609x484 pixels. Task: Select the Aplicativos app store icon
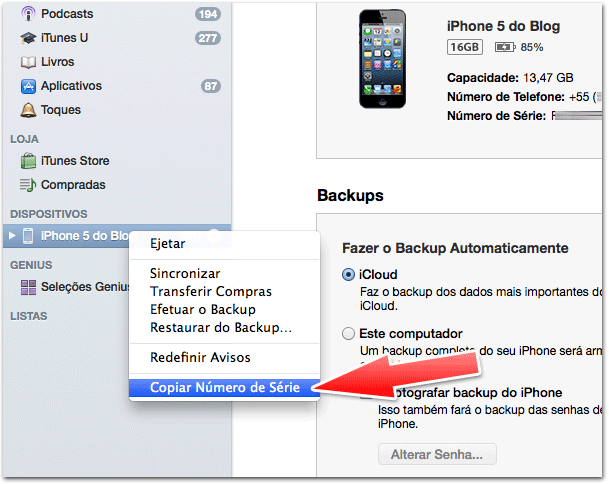[x=28, y=86]
